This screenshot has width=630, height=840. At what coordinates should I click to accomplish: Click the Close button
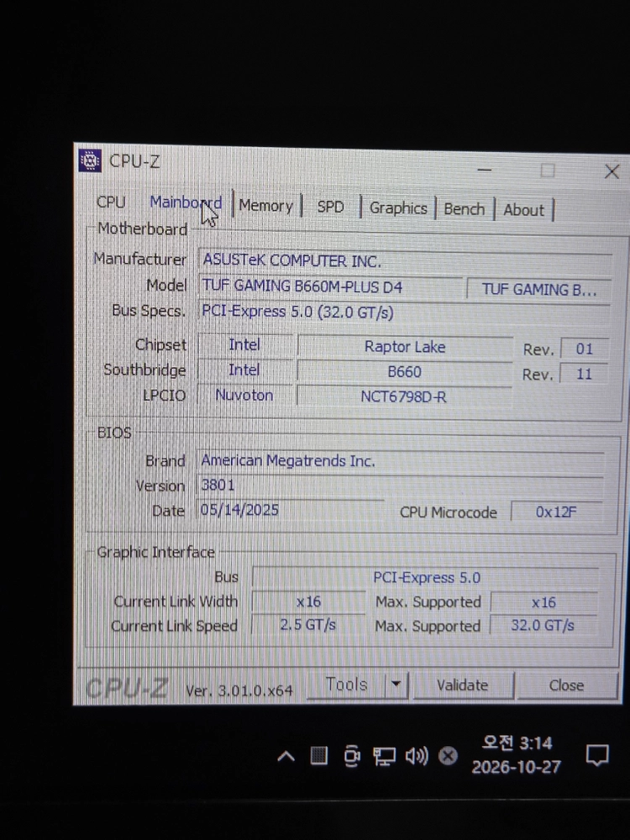(x=566, y=685)
